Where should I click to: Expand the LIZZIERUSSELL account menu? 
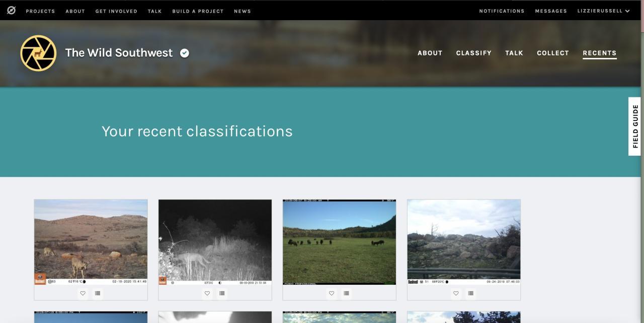pos(604,11)
